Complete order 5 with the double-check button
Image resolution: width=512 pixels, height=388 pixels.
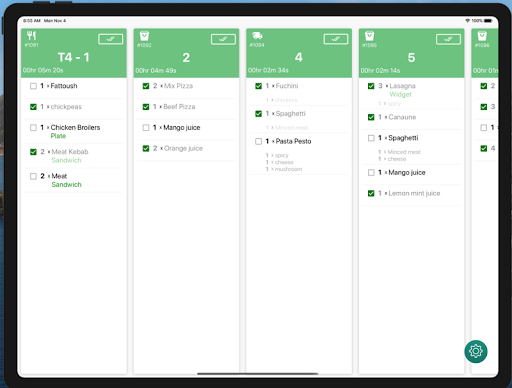click(448, 39)
